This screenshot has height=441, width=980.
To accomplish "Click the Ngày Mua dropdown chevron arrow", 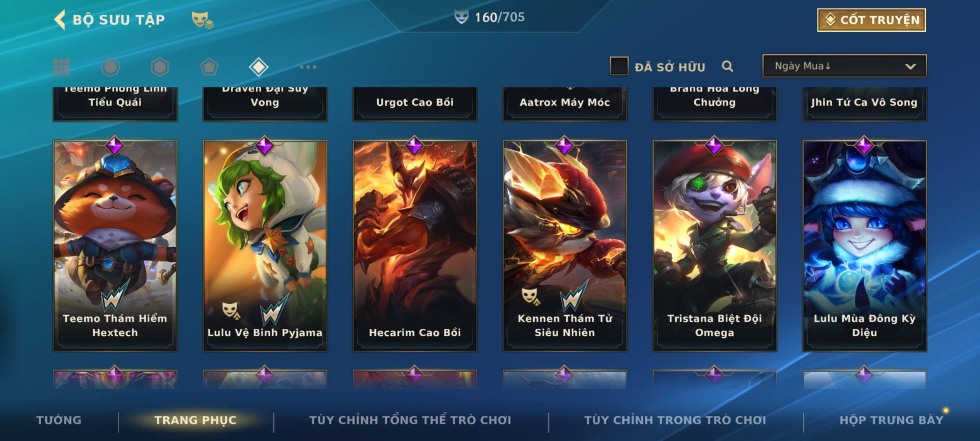I will pyautogui.click(x=911, y=67).
